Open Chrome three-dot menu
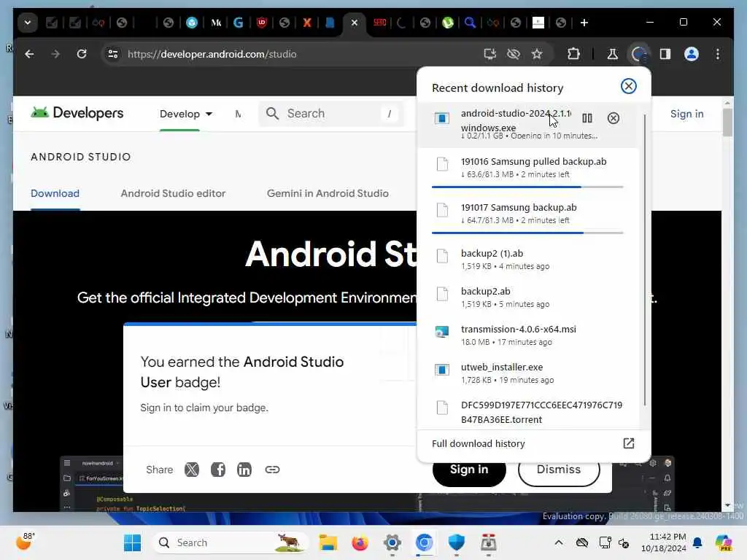Image resolution: width=747 pixels, height=560 pixels. [x=718, y=54]
